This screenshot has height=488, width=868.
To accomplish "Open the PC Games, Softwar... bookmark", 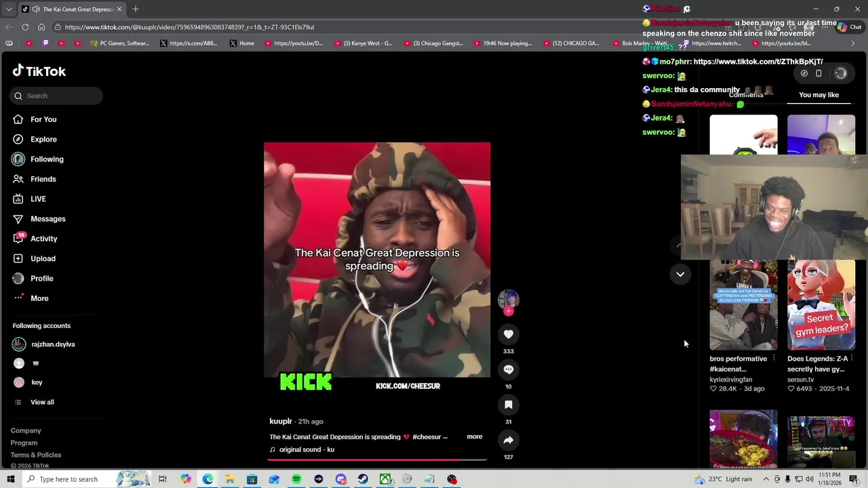I will pos(119,43).
